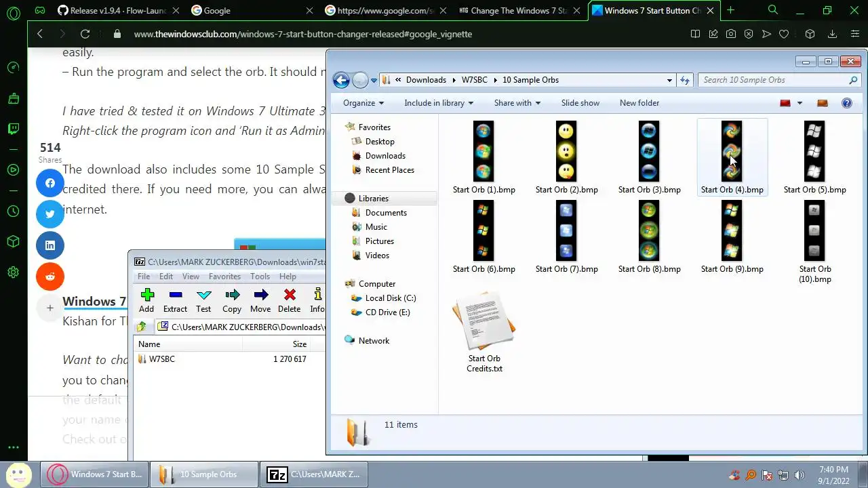The image size is (868, 488).
Task: Click Search 10 Sample Orbs field
Action: point(778,80)
